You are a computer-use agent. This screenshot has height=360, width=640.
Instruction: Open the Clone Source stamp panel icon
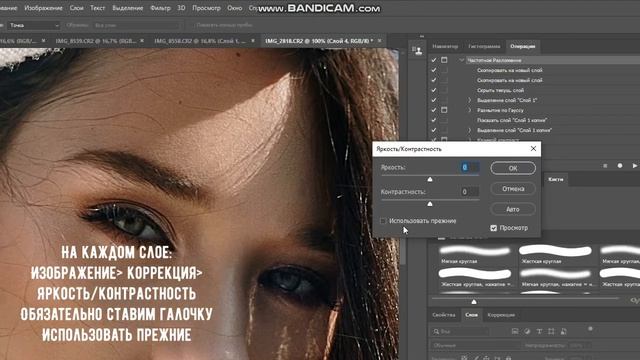click(x=417, y=51)
